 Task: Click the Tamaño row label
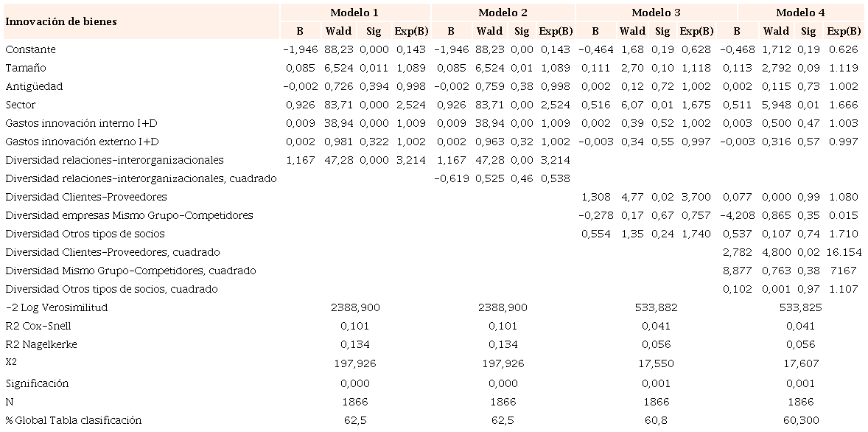pyautogui.click(x=26, y=68)
